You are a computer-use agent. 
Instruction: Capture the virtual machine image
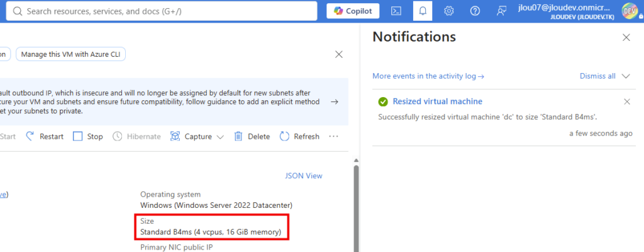click(x=192, y=137)
